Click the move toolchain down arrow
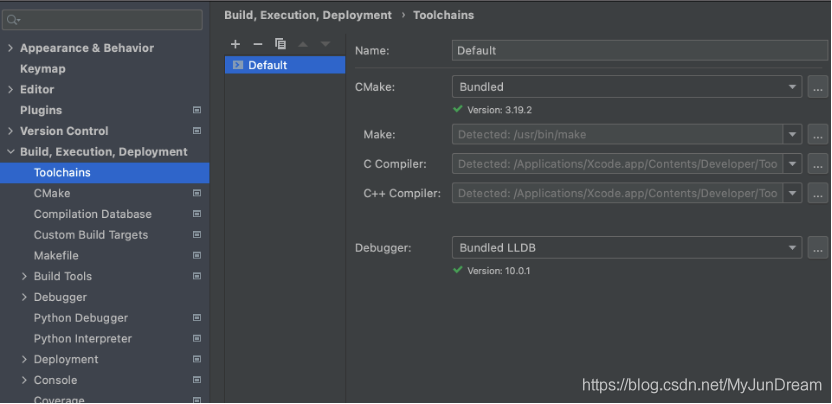This screenshot has width=832, height=404. coord(325,44)
